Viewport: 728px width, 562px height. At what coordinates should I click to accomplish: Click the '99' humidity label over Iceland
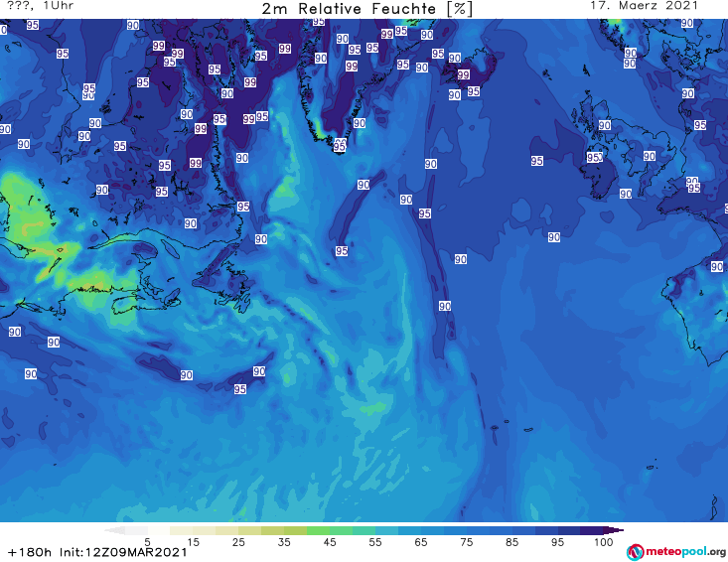pos(463,74)
